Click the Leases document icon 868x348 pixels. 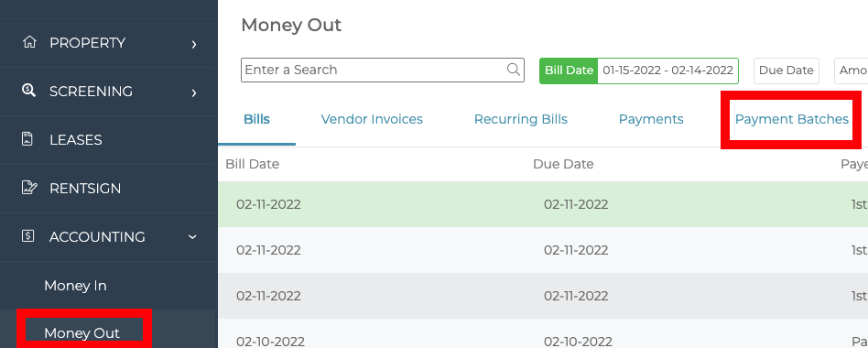(27, 139)
